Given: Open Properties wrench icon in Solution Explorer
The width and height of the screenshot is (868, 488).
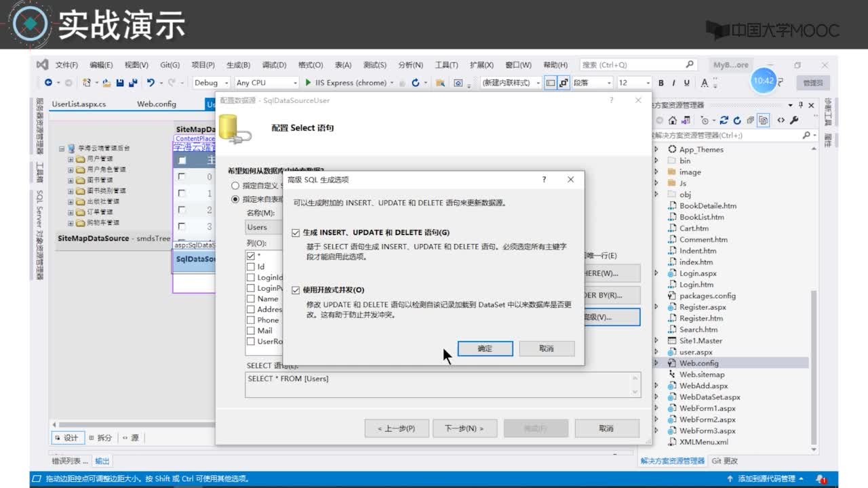Looking at the screenshot, I should (x=794, y=120).
